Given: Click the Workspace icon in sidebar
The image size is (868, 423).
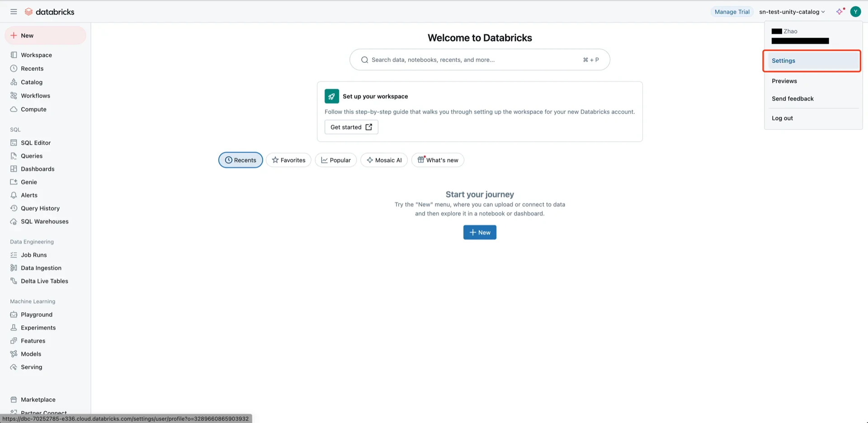Looking at the screenshot, I should 14,55.
